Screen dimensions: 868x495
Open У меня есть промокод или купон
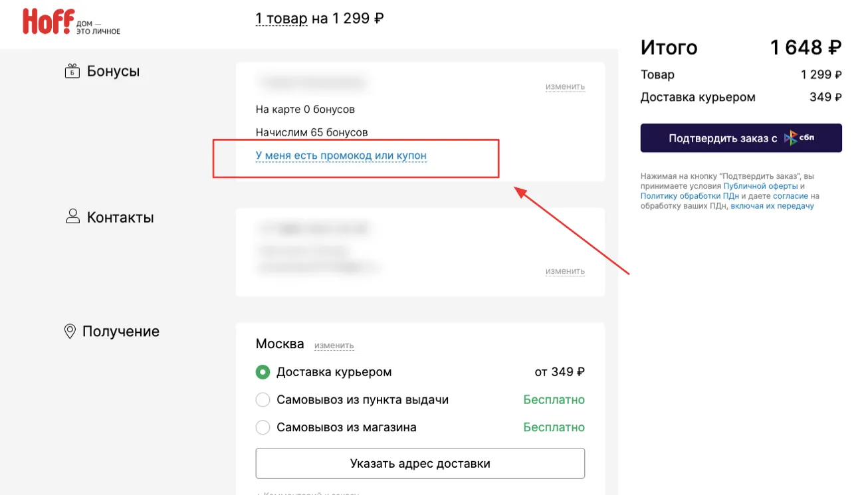tap(341, 155)
